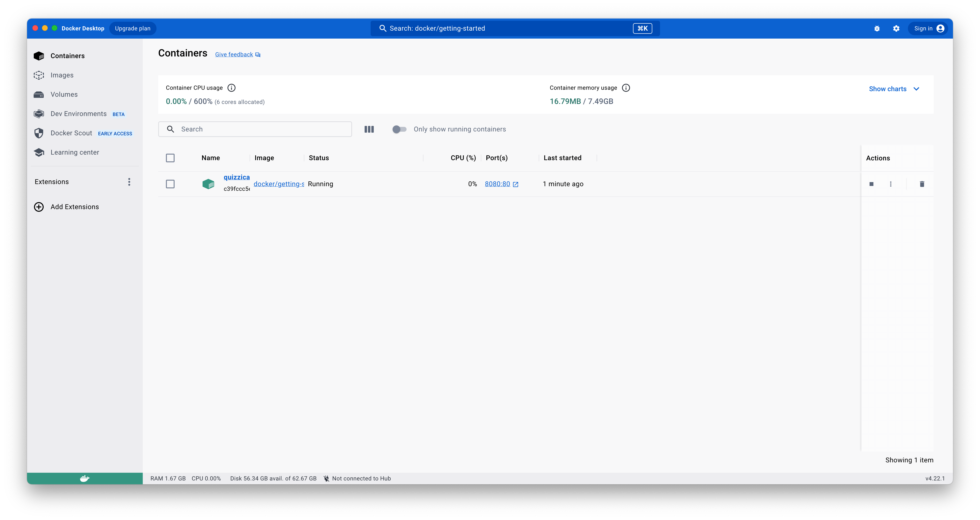Image resolution: width=980 pixels, height=520 pixels.
Task: Open the Containers section in the sidebar
Action: tap(84, 56)
